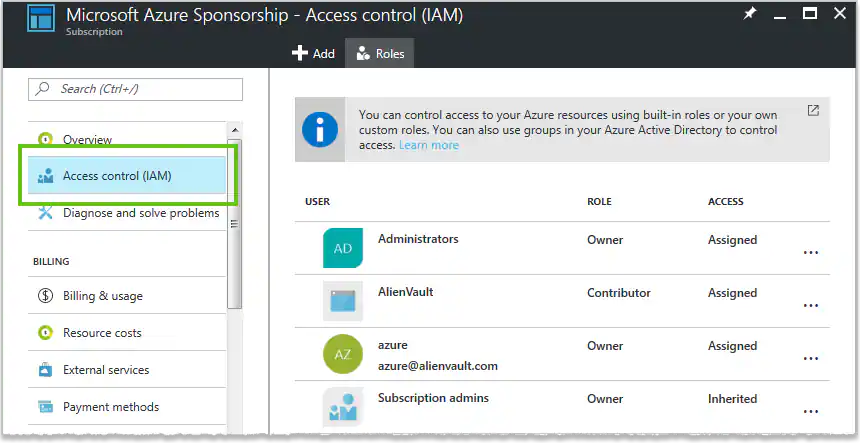Screen dimensions: 860x443
Task: Select Access control (IAM) in the sidebar
Action: 127,175
